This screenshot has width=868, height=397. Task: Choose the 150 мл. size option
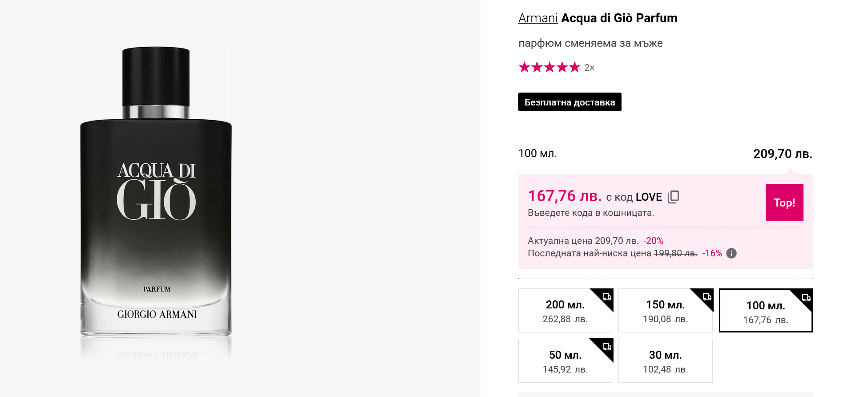tap(665, 311)
